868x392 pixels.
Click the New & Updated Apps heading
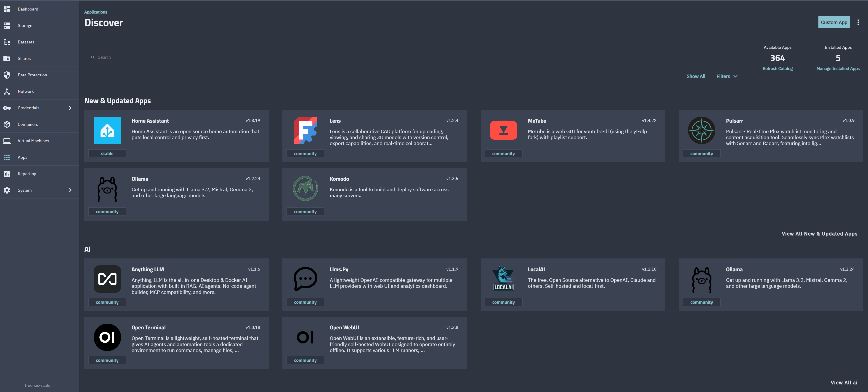point(117,101)
